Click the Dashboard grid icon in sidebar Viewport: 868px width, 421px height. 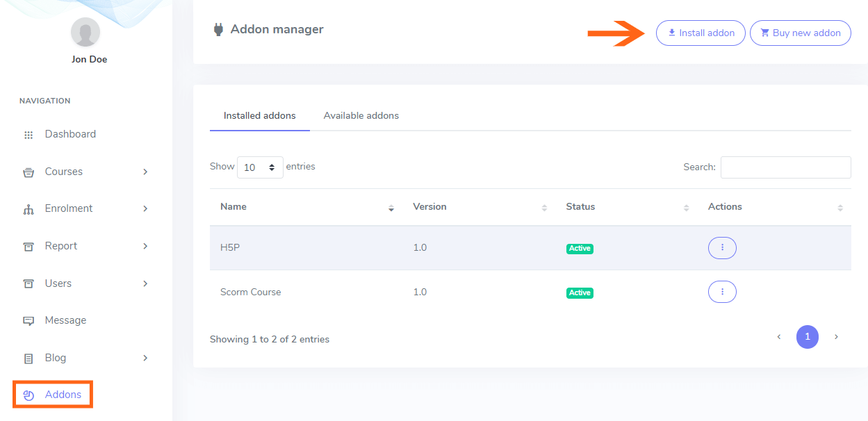(28, 135)
